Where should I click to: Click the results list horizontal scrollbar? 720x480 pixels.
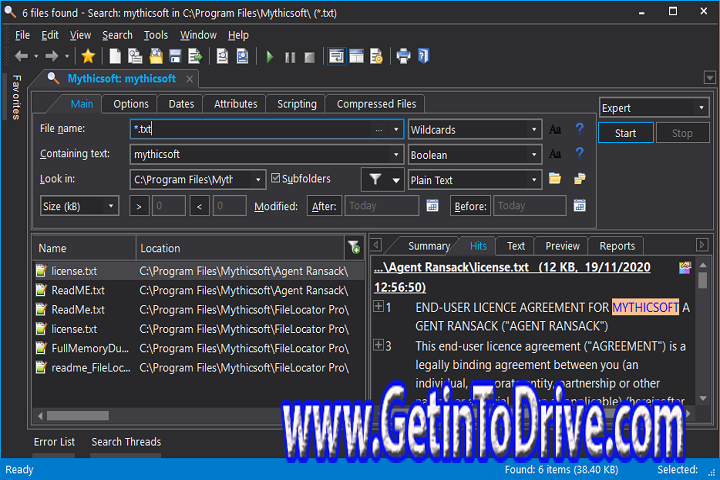(78, 416)
